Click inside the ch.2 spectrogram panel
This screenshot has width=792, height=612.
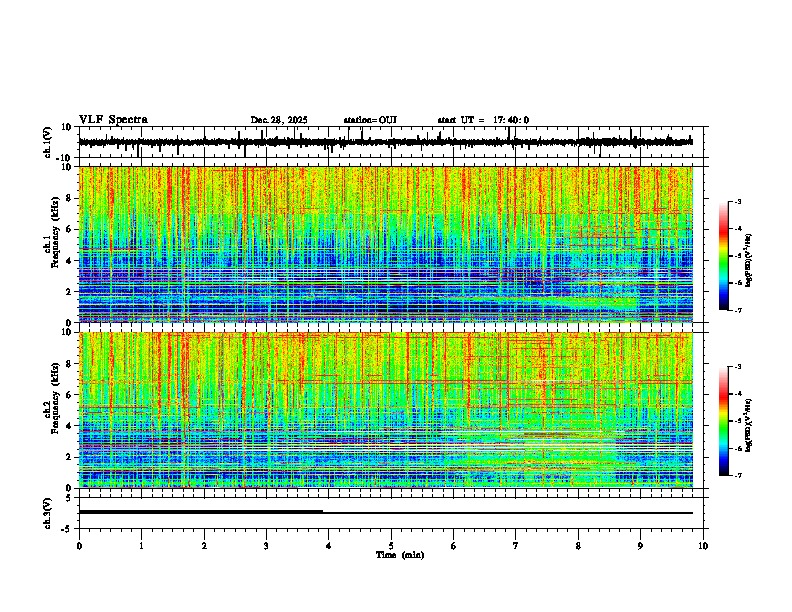[386, 410]
